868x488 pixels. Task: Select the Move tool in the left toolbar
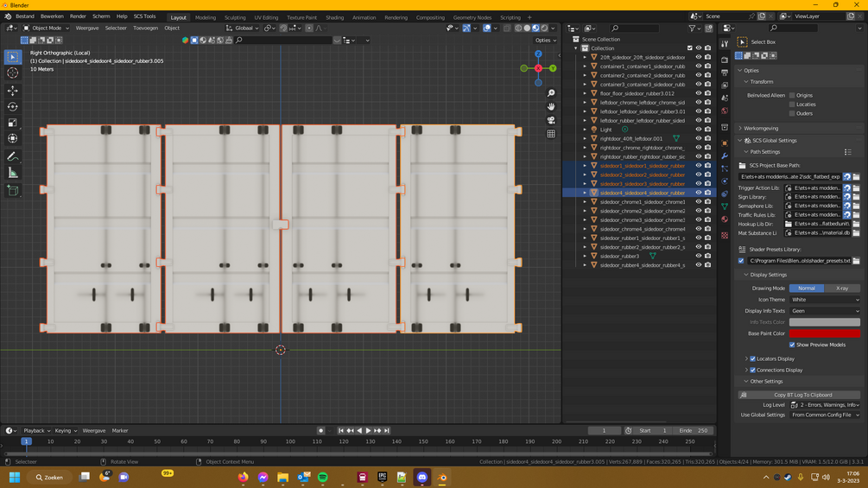coord(13,91)
